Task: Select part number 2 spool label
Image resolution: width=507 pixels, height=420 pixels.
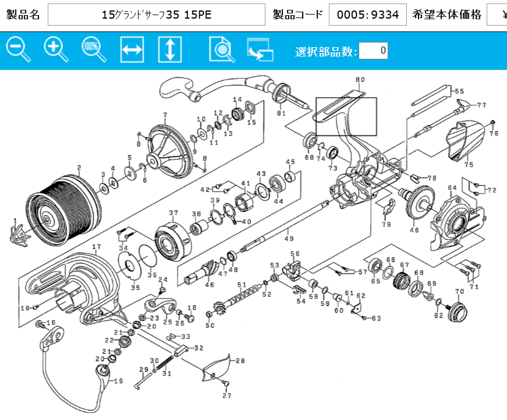Action: (79, 168)
